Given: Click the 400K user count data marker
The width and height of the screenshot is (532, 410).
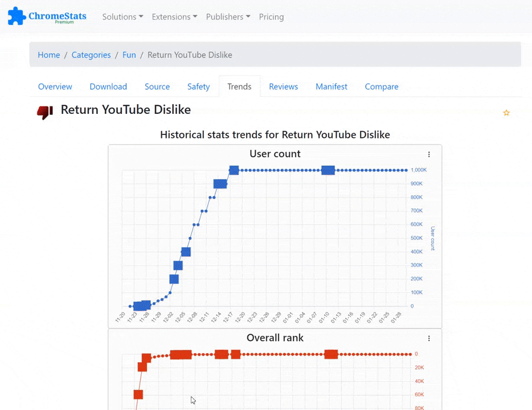Looking at the screenshot, I should [186, 252].
